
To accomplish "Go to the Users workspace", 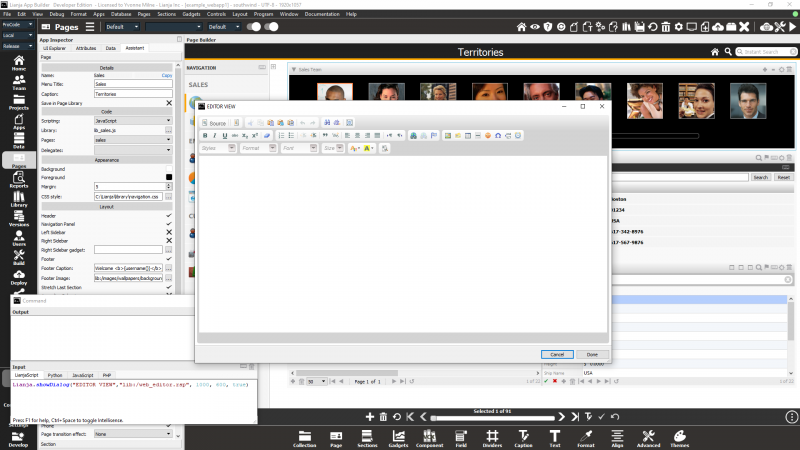I will 19,238.
